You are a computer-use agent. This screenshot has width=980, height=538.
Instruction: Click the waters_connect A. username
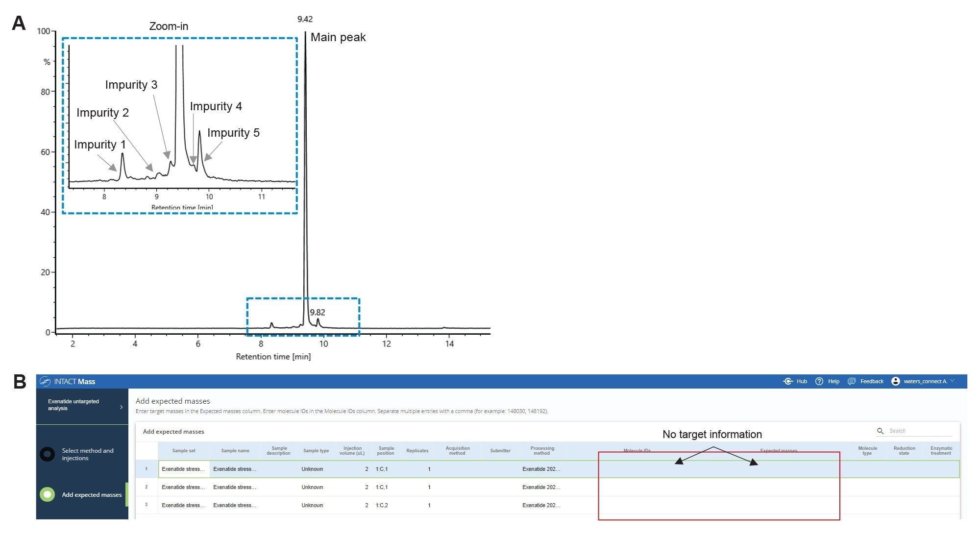pyautogui.click(x=925, y=381)
